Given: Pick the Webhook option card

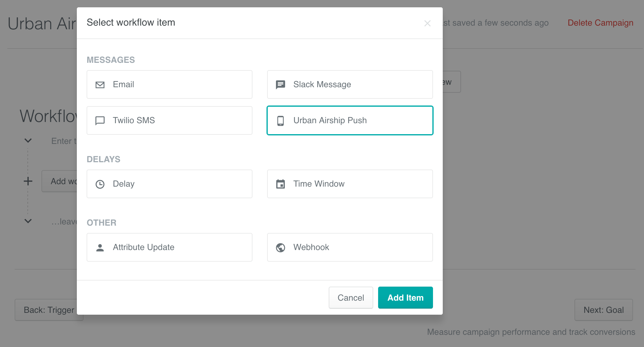Looking at the screenshot, I should (350, 247).
